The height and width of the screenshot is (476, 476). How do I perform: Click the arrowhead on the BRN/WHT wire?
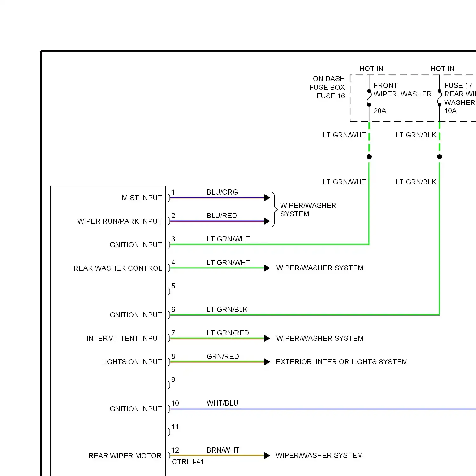(267, 456)
